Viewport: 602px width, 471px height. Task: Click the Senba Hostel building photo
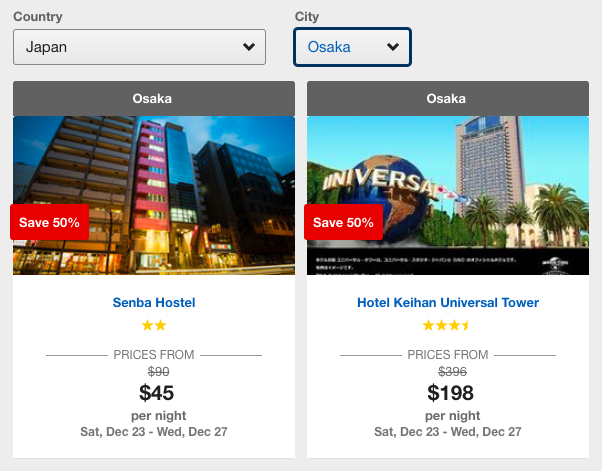(154, 195)
